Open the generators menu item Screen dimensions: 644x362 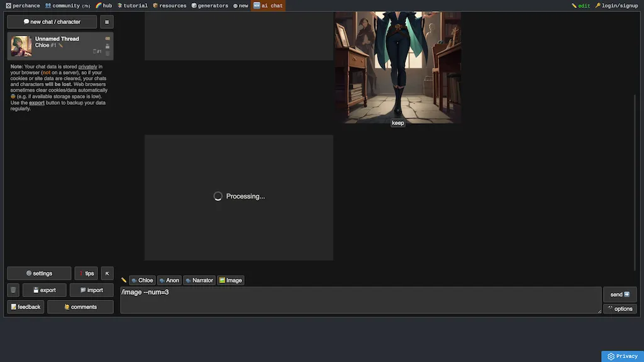pyautogui.click(x=210, y=6)
